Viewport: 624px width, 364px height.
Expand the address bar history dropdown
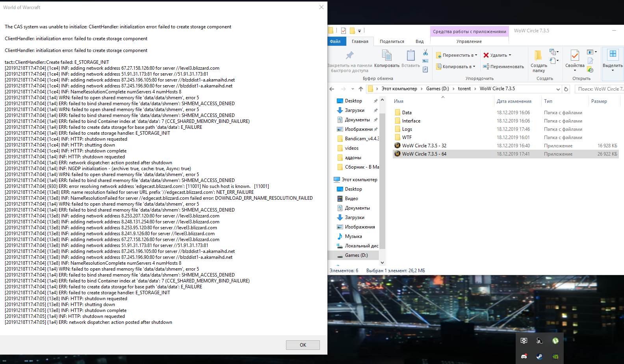tap(558, 89)
